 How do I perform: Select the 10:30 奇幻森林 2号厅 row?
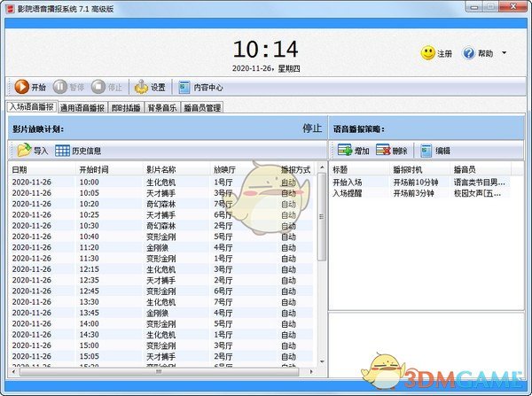(x=161, y=226)
